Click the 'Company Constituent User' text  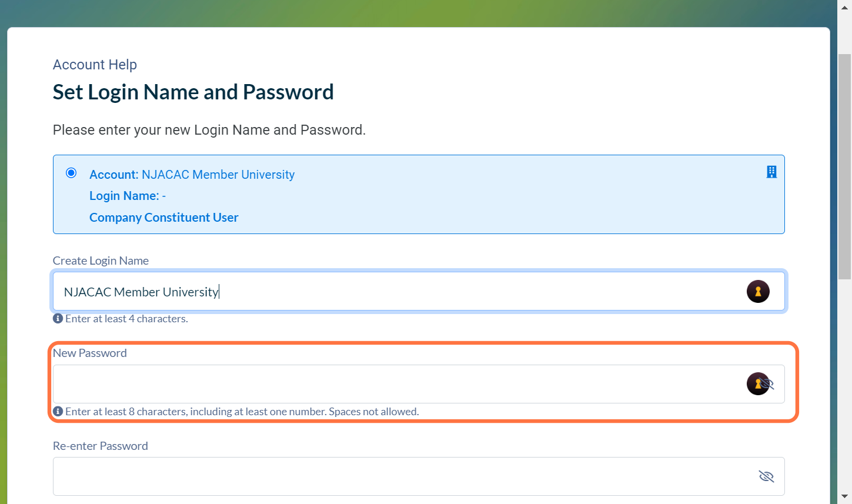164,218
